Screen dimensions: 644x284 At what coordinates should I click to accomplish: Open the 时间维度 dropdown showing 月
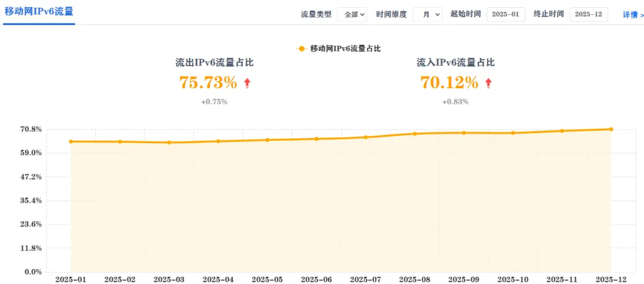coord(427,14)
